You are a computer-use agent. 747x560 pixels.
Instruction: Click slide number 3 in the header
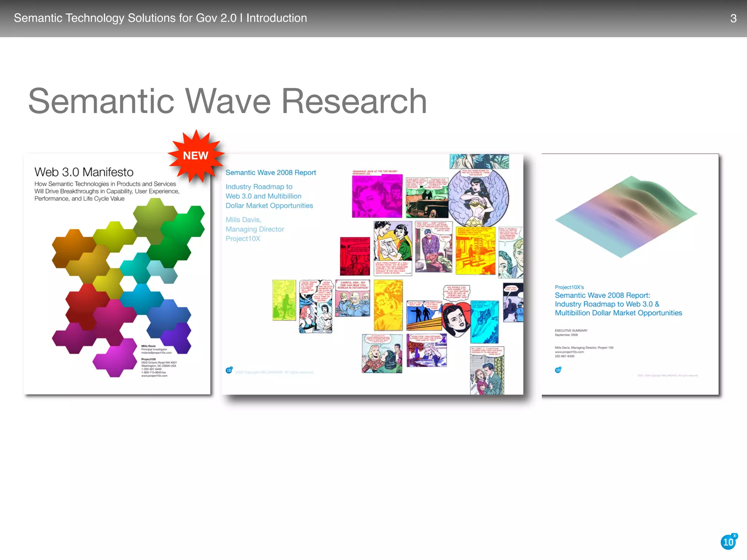pos(733,18)
